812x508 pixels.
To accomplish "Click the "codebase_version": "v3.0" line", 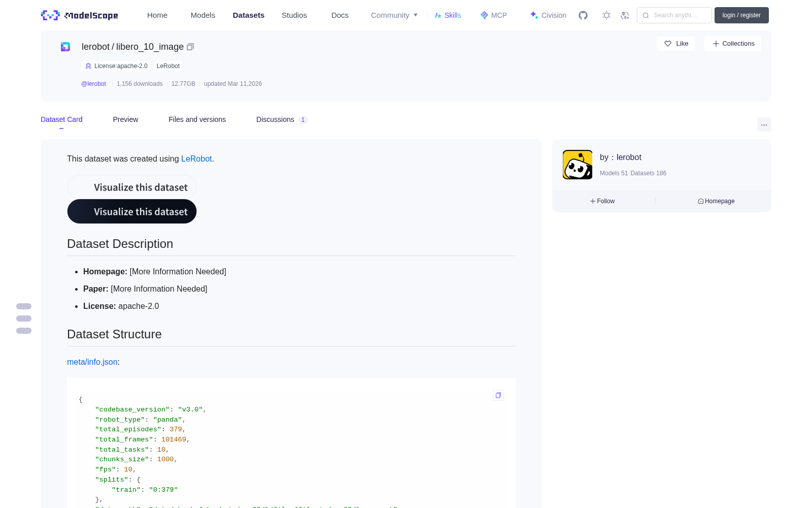I will click(x=151, y=409).
